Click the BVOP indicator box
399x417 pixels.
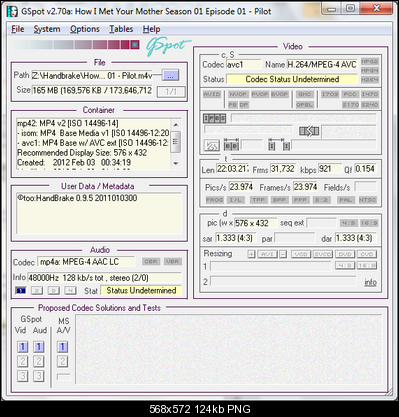(279, 94)
